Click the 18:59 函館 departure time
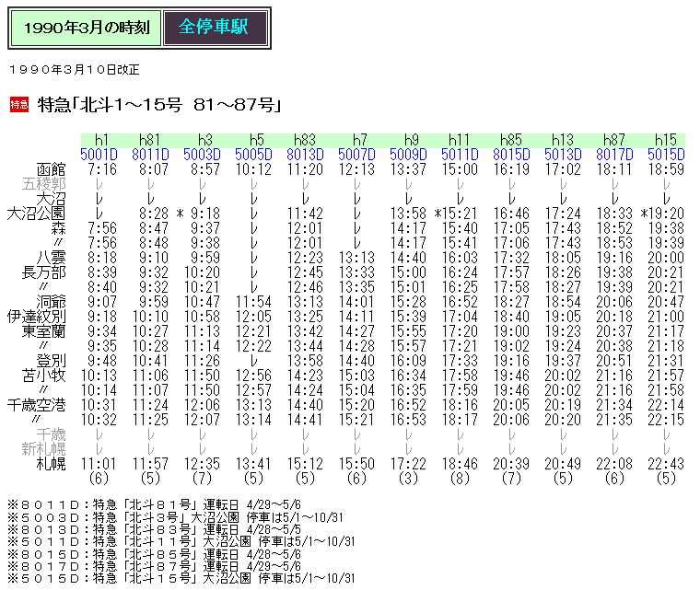 click(666, 169)
